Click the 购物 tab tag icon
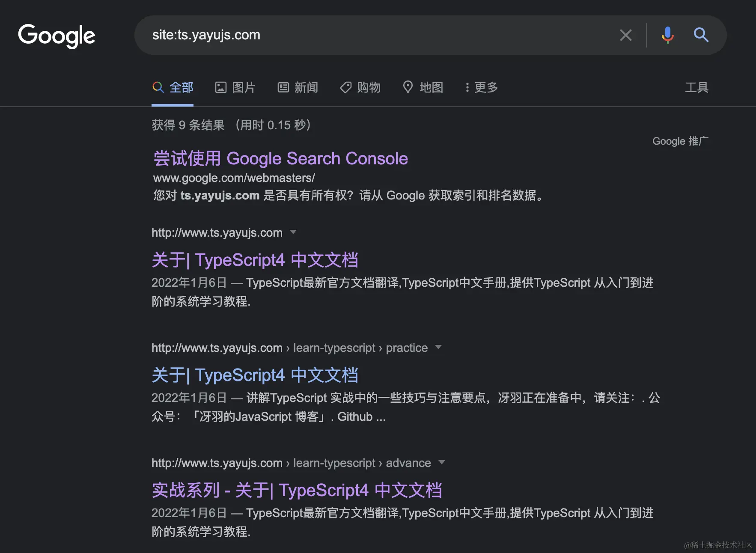Screen dimensions: 756x553 345,87
